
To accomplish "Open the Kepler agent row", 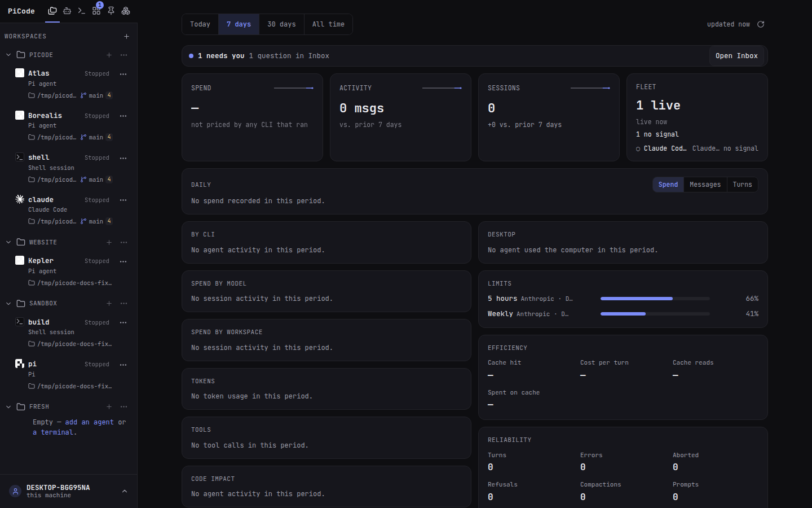I will coord(69,271).
